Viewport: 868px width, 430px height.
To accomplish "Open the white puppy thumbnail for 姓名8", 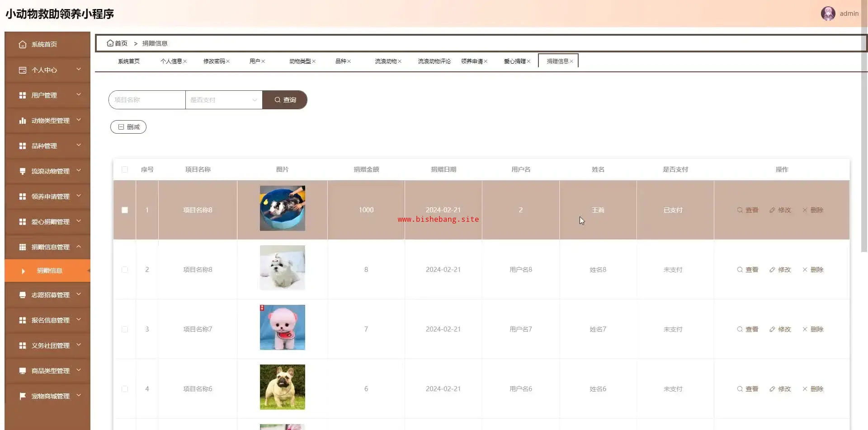I will (283, 268).
